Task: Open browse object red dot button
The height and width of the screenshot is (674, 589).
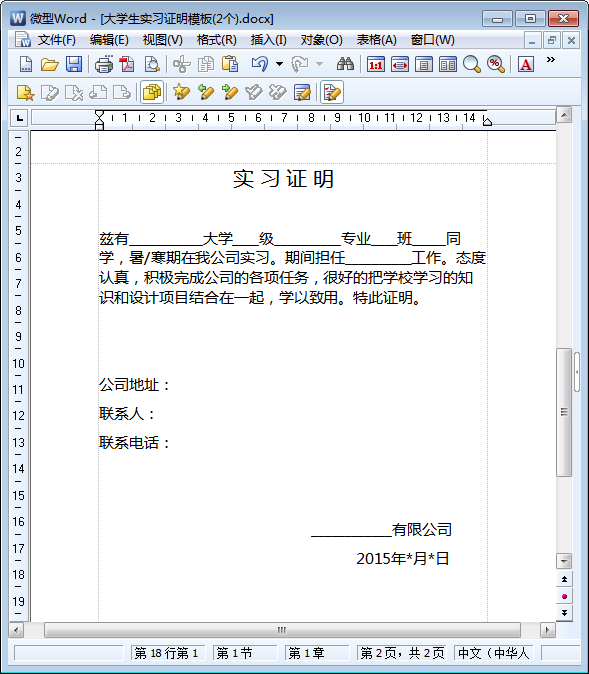Action: pos(564,596)
